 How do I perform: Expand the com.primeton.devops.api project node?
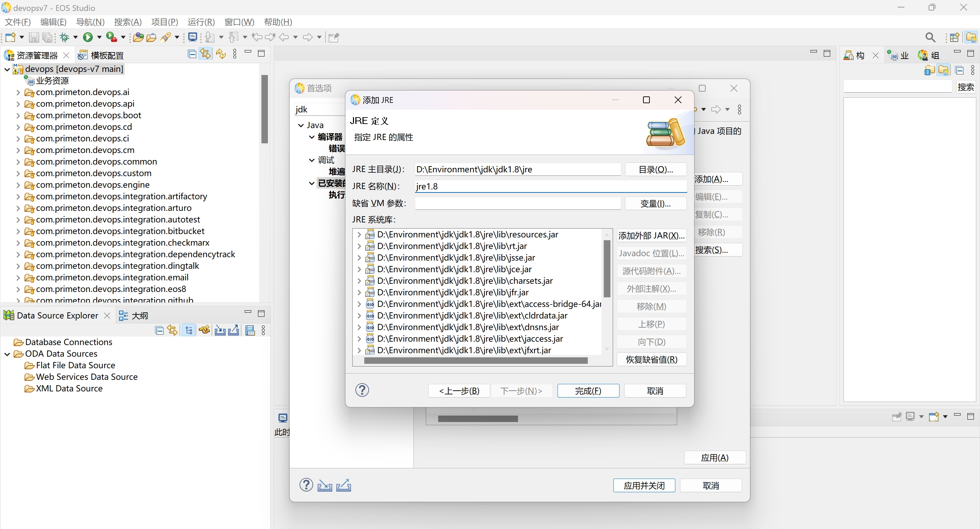tap(18, 104)
